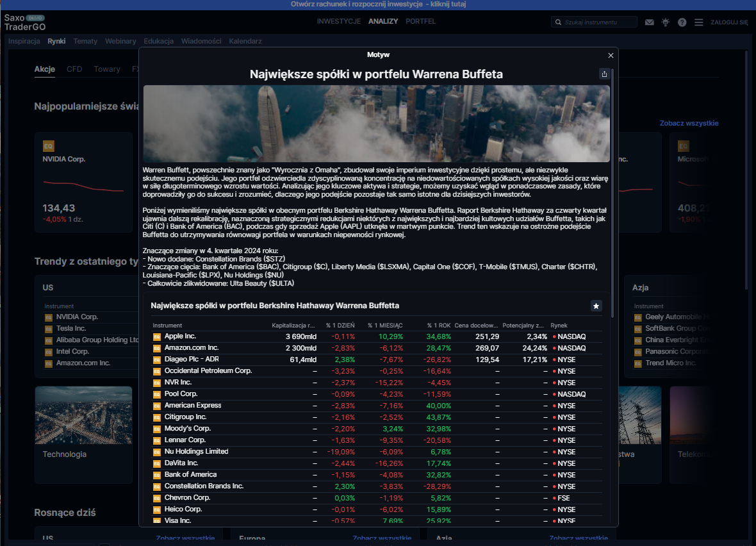Screen dimensions: 756x546
Task: Close the Motyw dialog
Action: [611, 56]
